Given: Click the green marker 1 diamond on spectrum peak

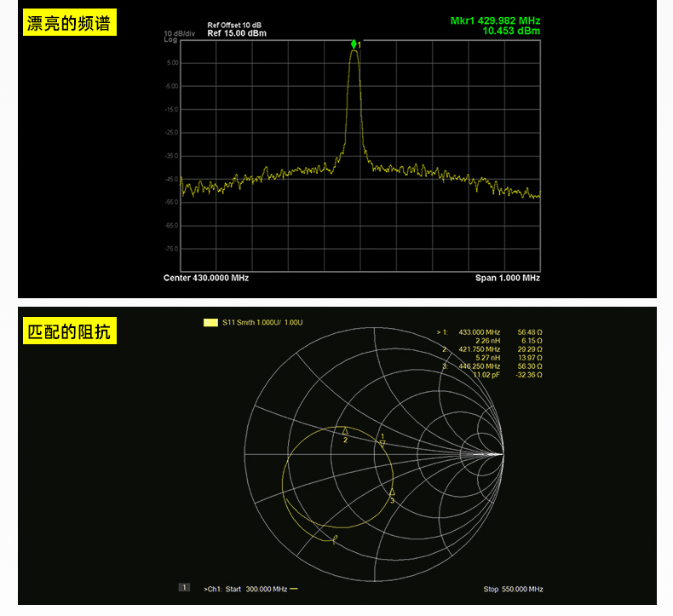Looking at the screenshot, I should (354, 44).
